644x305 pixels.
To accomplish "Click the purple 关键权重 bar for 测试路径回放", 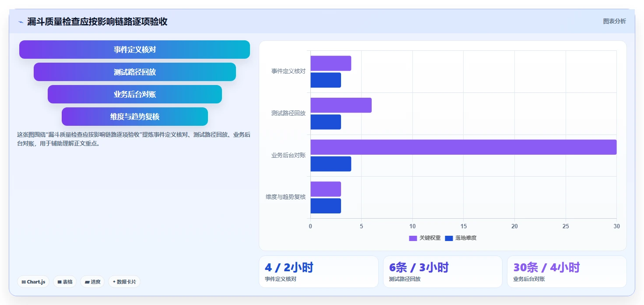I will (x=341, y=105).
